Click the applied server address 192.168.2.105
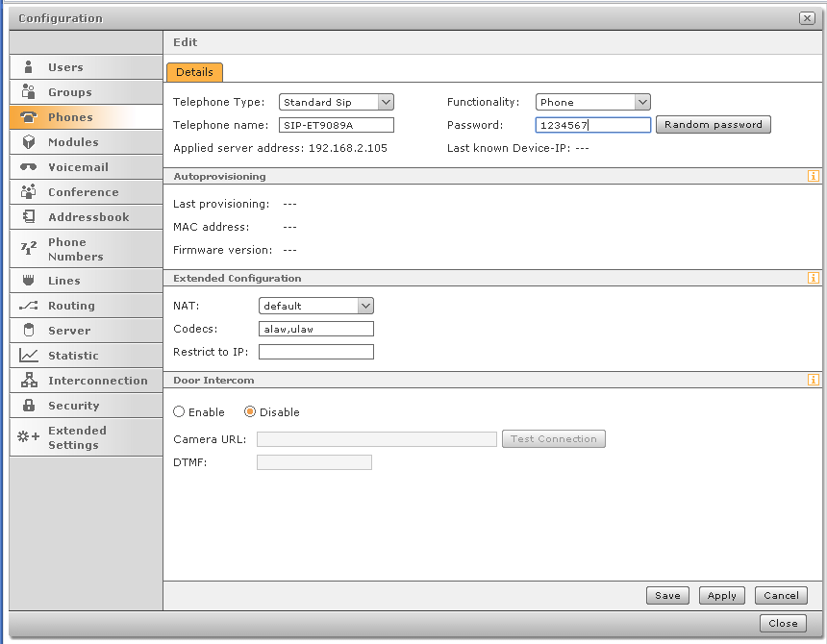This screenshot has height=644, width=827. coord(347,148)
